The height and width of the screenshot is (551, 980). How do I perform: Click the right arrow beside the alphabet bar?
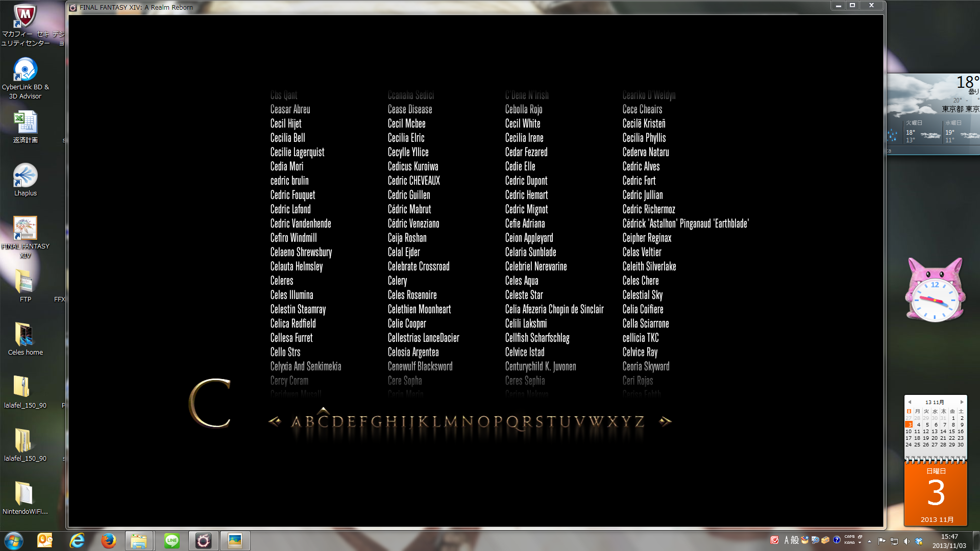pos(665,421)
